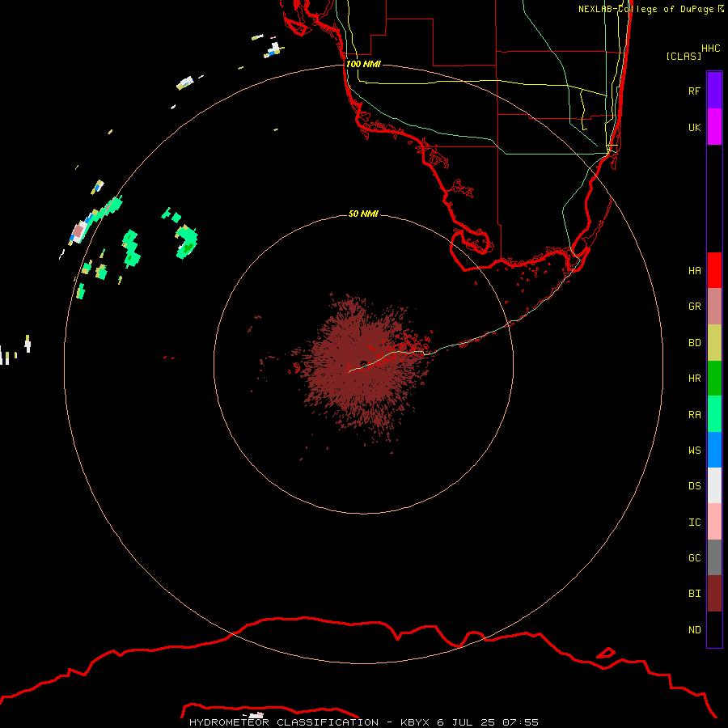Image resolution: width=728 pixels, height=728 pixels.
Task: Click the HR heavy rain green swatch
Action: (x=714, y=379)
